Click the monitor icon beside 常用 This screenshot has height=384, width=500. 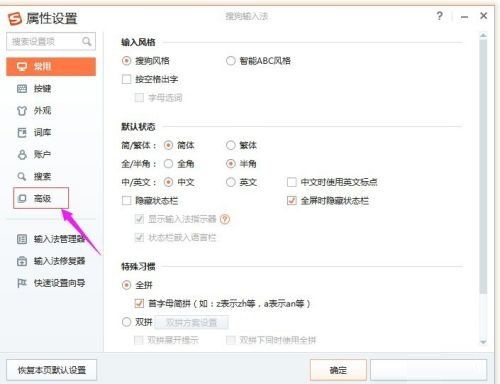[22, 67]
